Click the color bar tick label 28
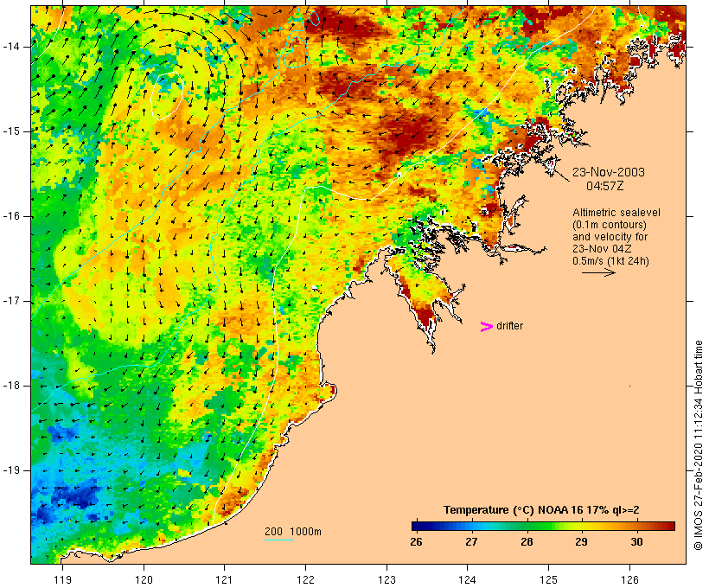The height and width of the screenshot is (588, 709). pos(527,541)
